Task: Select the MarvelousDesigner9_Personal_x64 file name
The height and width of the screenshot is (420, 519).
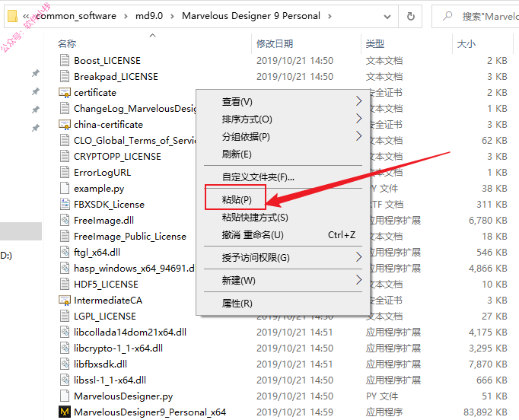Action: click(150, 412)
